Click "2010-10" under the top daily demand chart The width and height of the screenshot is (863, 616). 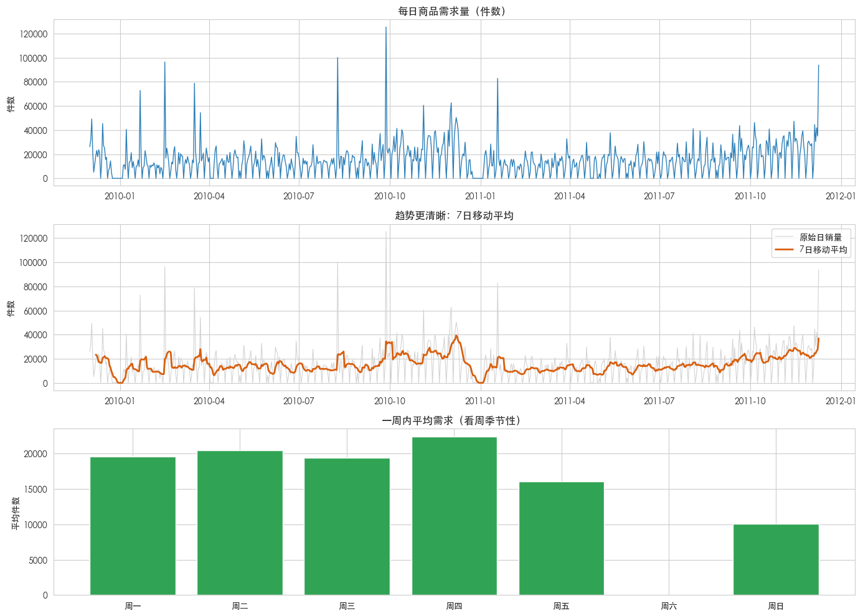[390, 196]
